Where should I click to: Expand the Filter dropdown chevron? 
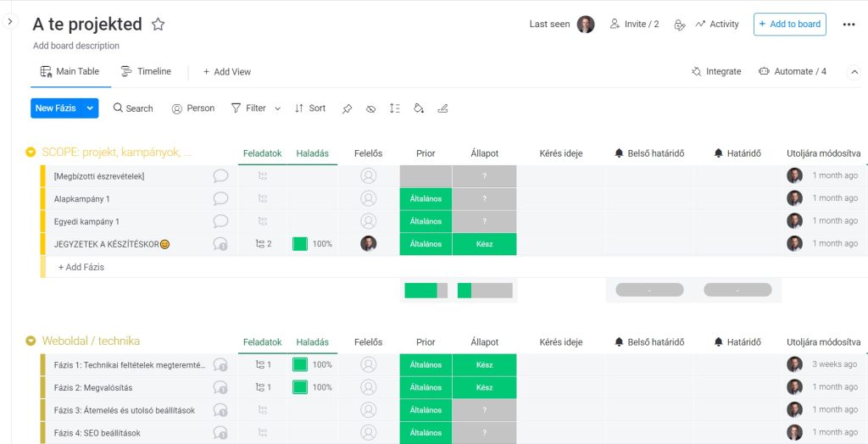coord(276,108)
